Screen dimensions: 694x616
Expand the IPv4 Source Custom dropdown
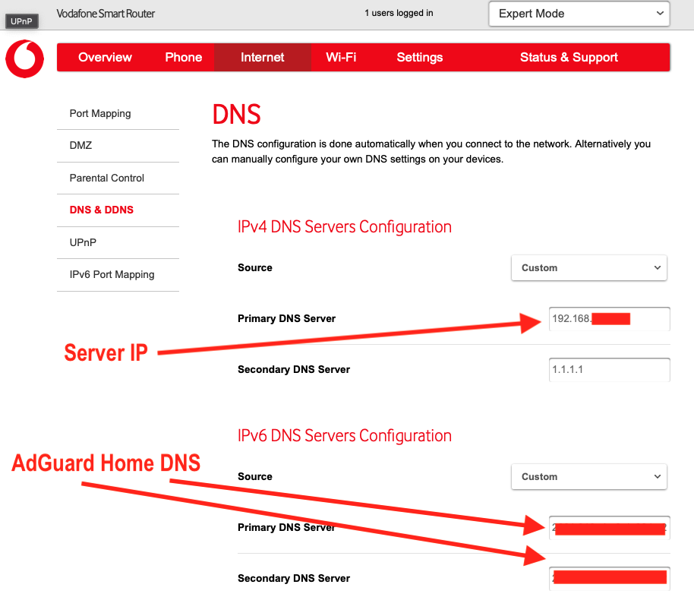pos(588,268)
